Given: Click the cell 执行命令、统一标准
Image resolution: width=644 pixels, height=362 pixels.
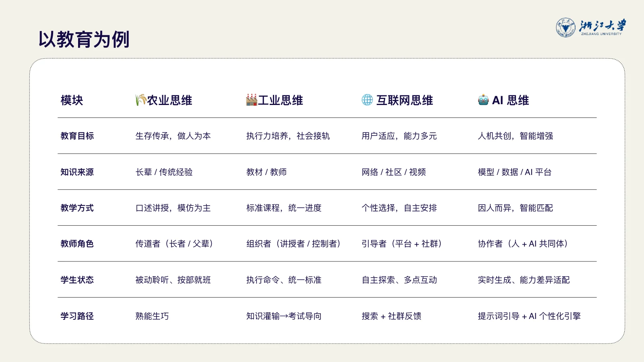Looking at the screenshot, I should pyautogui.click(x=284, y=280).
